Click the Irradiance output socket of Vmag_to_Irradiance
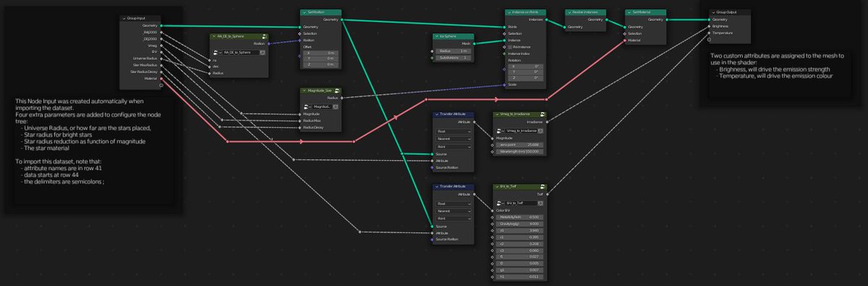 pos(546,122)
